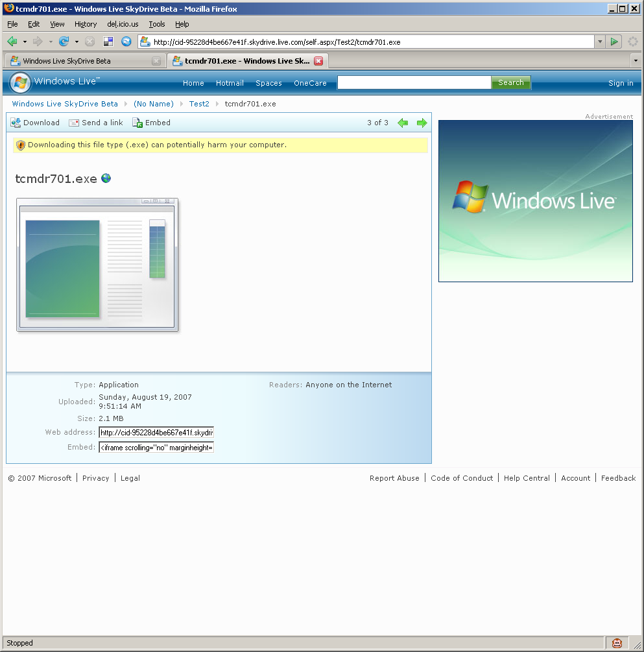Click the Feedback footer link
The height and width of the screenshot is (652, 644).
coord(618,478)
